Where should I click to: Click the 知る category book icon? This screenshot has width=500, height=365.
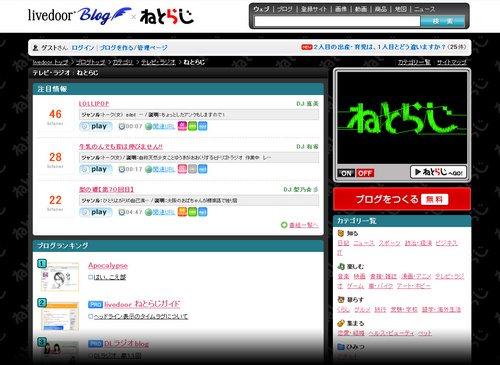coord(341,233)
